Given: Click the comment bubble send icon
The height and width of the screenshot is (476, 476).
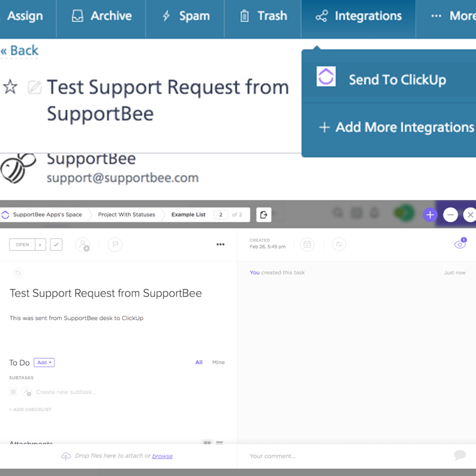Looking at the screenshot, I should (x=460, y=455).
